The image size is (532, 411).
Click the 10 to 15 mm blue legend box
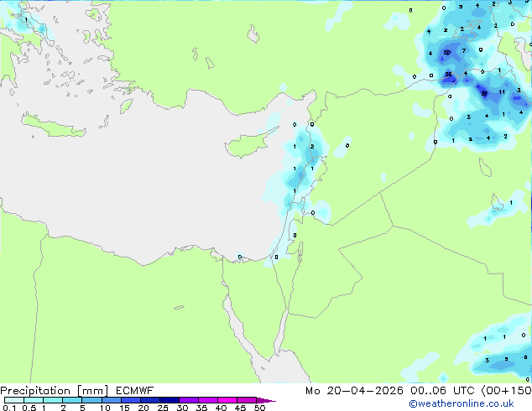[x=112, y=400]
